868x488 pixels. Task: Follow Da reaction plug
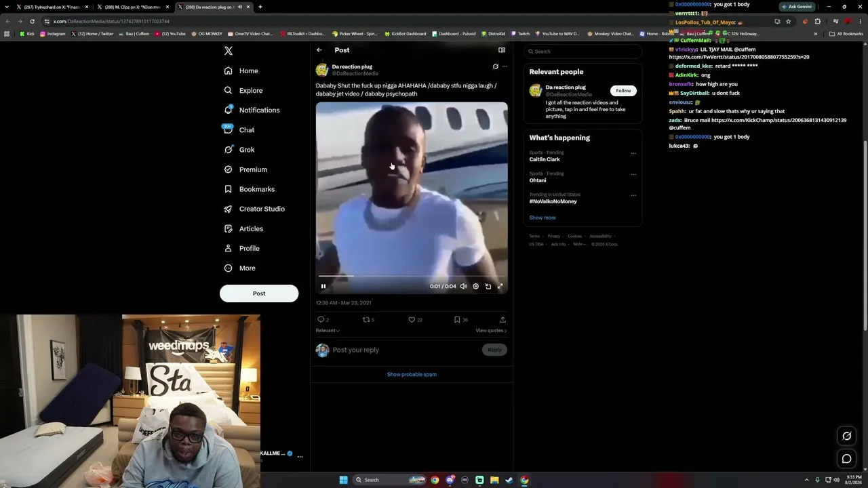(623, 91)
